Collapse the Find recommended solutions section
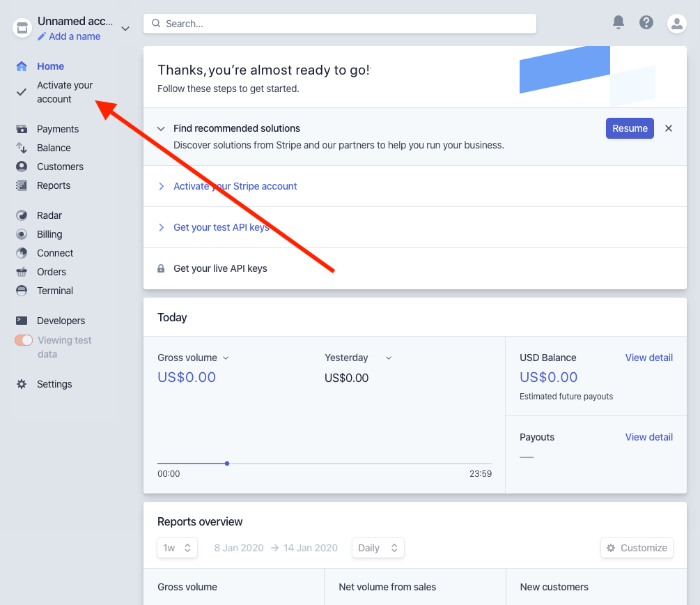This screenshot has height=605, width=700. point(161,128)
